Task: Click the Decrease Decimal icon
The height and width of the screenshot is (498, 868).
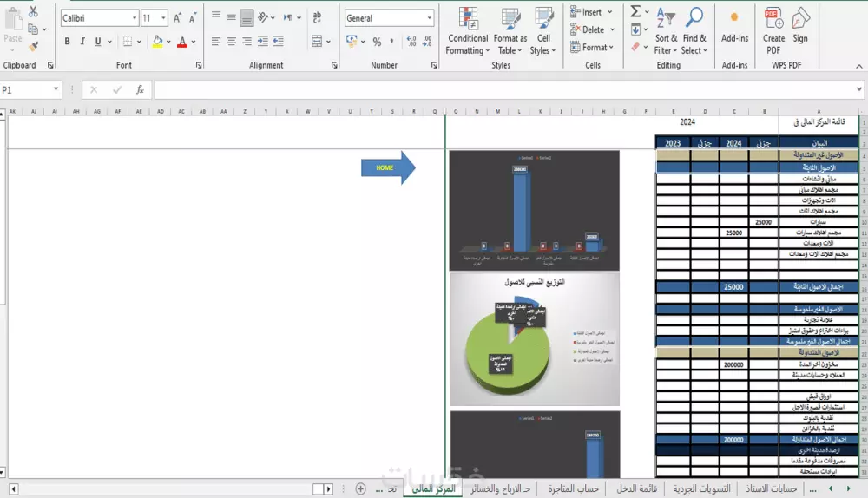Action: pos(427,41)
